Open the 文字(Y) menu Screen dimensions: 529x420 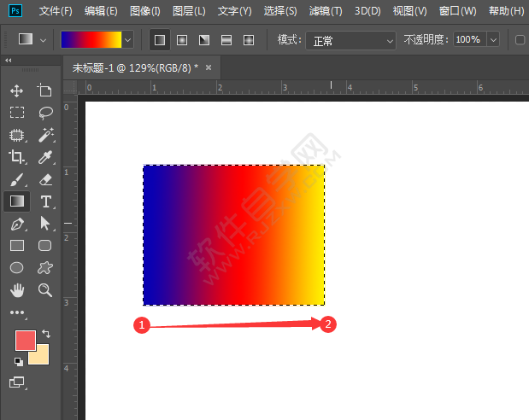234,11
